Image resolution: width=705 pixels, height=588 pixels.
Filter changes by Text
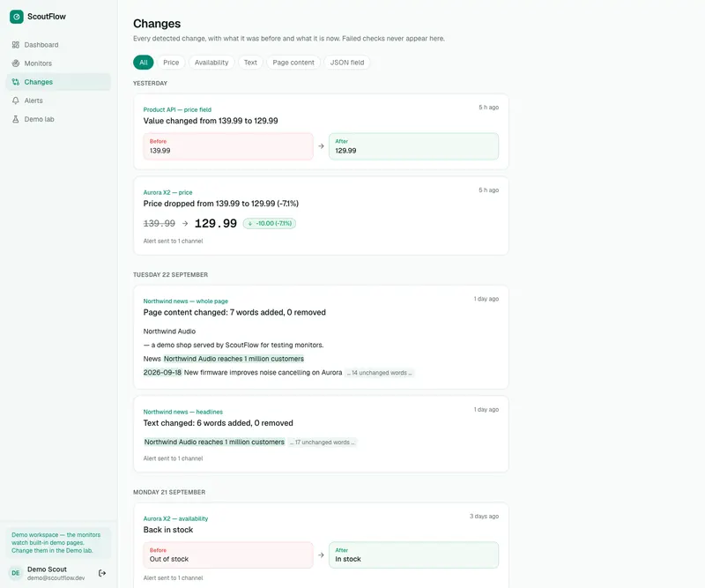(x=250, y=63)
